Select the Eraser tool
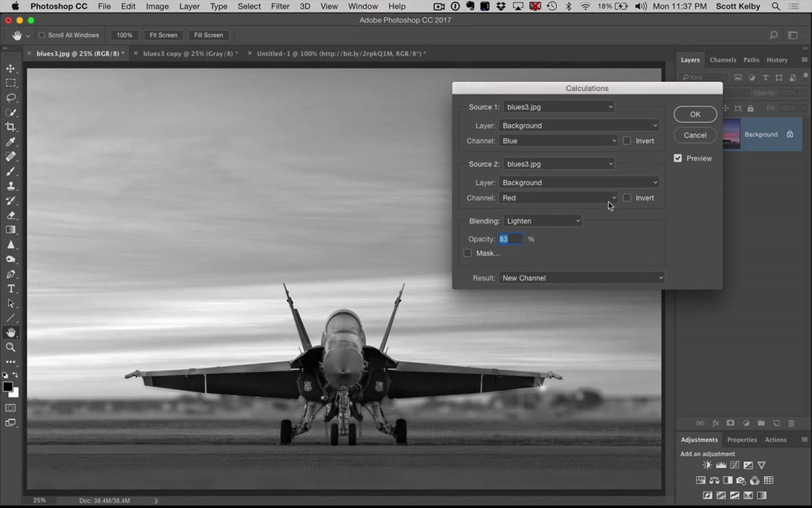This screenshot has height=508, width=812. pyautogui.click(x=11, y=215)
